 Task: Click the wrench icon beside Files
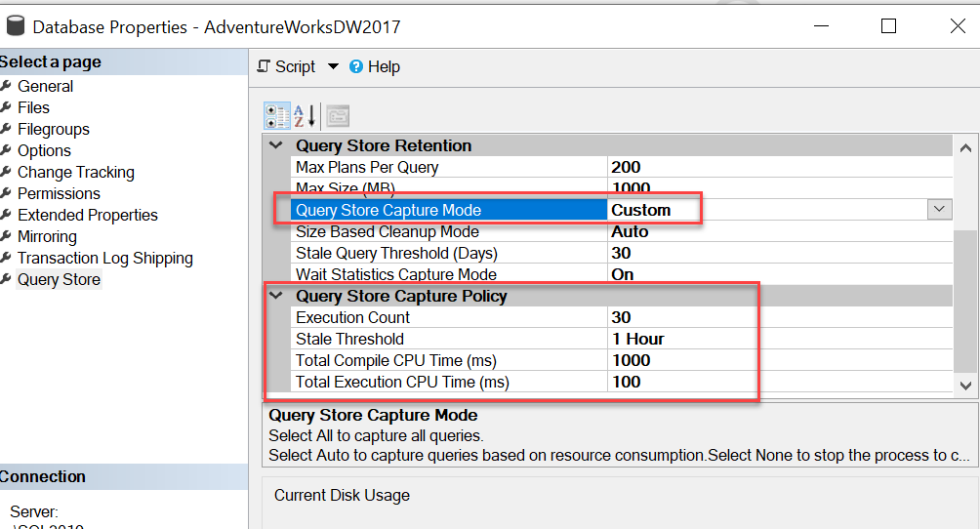point(6,107)
